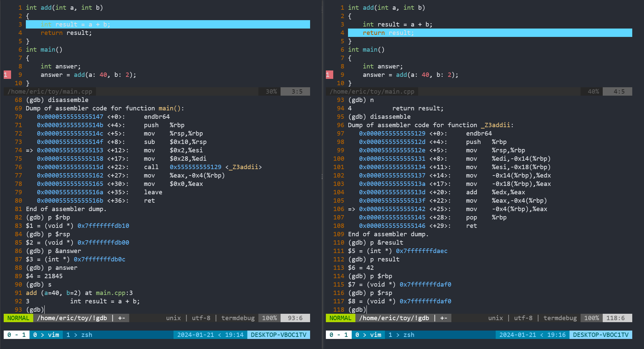Click the 'add %edx,%eax' instruction line

[x=442, y=192]
